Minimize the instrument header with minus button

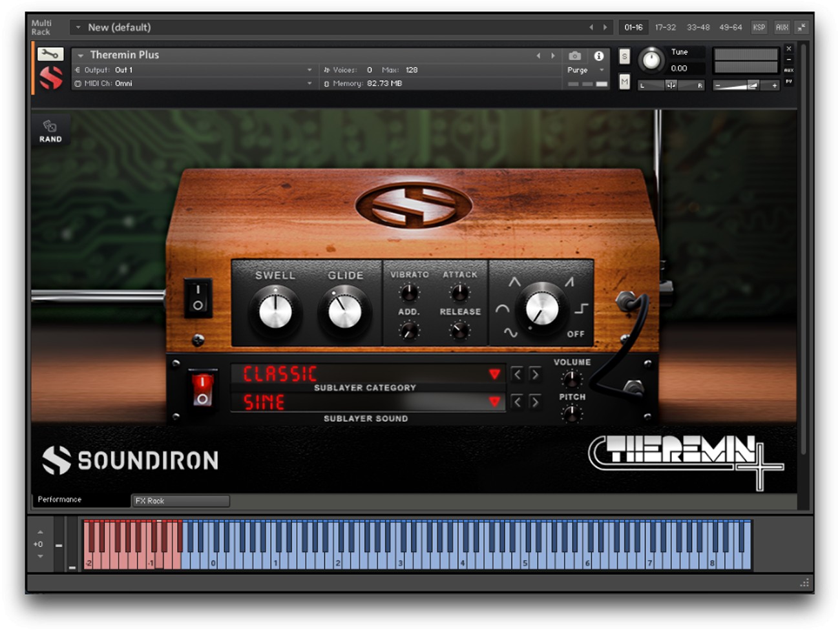pyautogui.click(x=789, y=59)
